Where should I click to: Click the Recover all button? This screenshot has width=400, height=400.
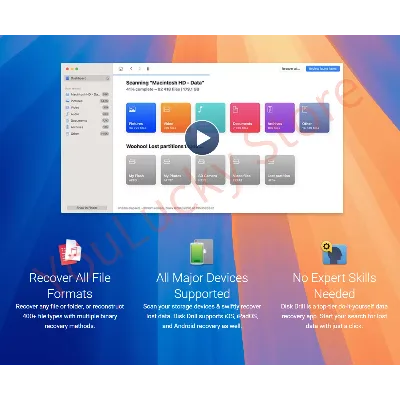pyautogui.click(x=291, y=69)
